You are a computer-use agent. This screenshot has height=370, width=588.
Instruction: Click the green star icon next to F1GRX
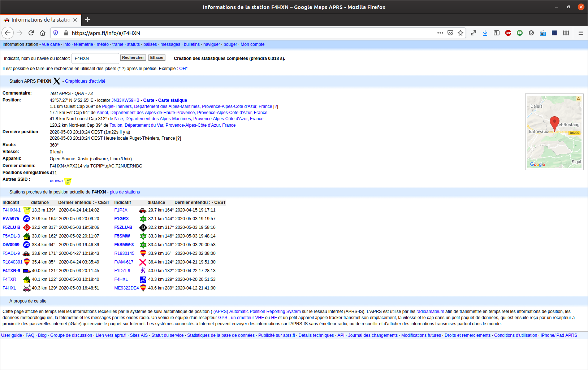(x=143, y=219)
